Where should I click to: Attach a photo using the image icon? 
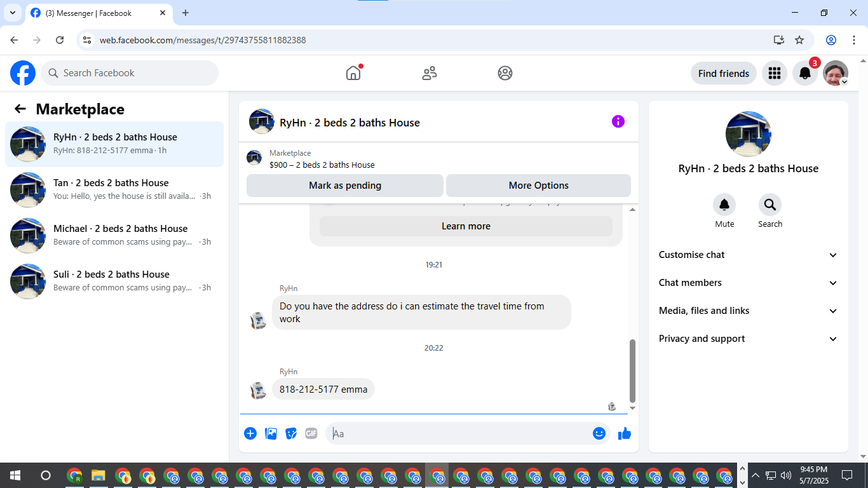click(x=271, y=433)
